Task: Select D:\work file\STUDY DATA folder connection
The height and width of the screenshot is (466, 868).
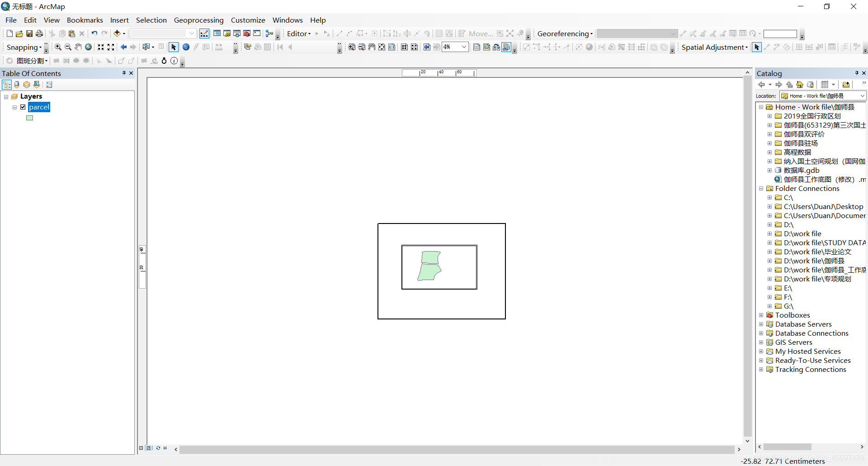Action: coord(825,243)
